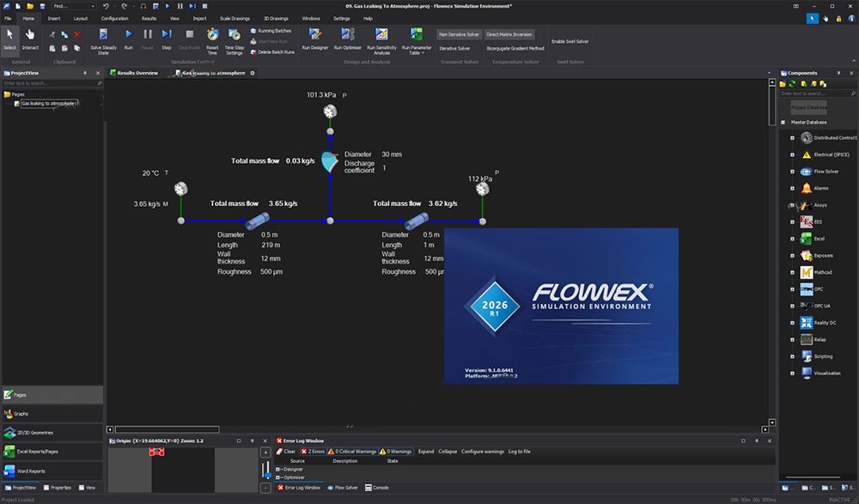
Task: Click Undo arrow in quick access toolbar
Action: coord(106,6)
